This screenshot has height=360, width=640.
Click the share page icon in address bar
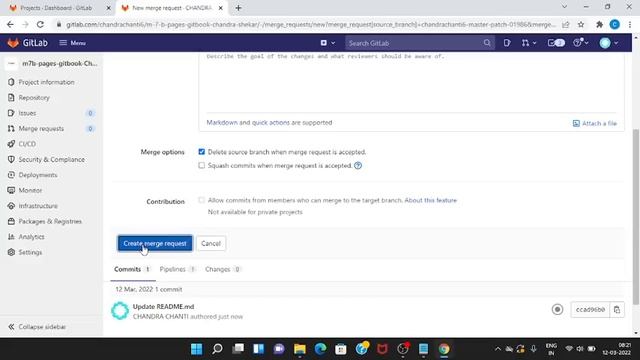[x=566, y=24]
